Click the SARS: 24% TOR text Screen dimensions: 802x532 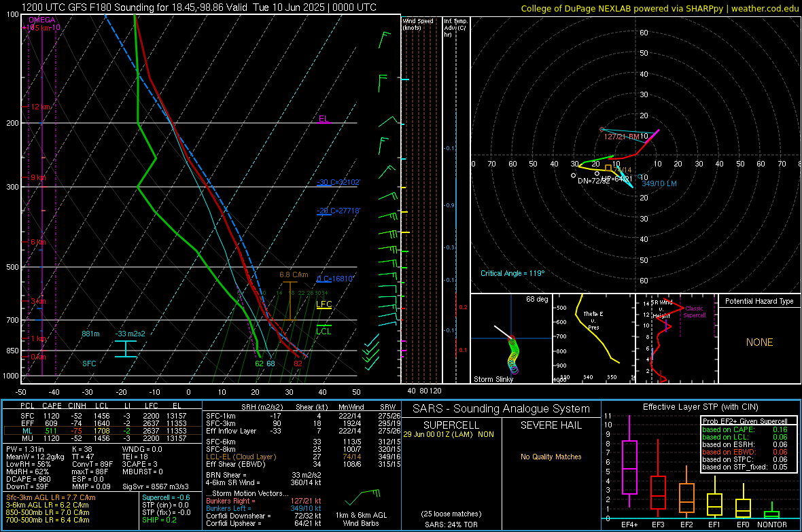451,525
